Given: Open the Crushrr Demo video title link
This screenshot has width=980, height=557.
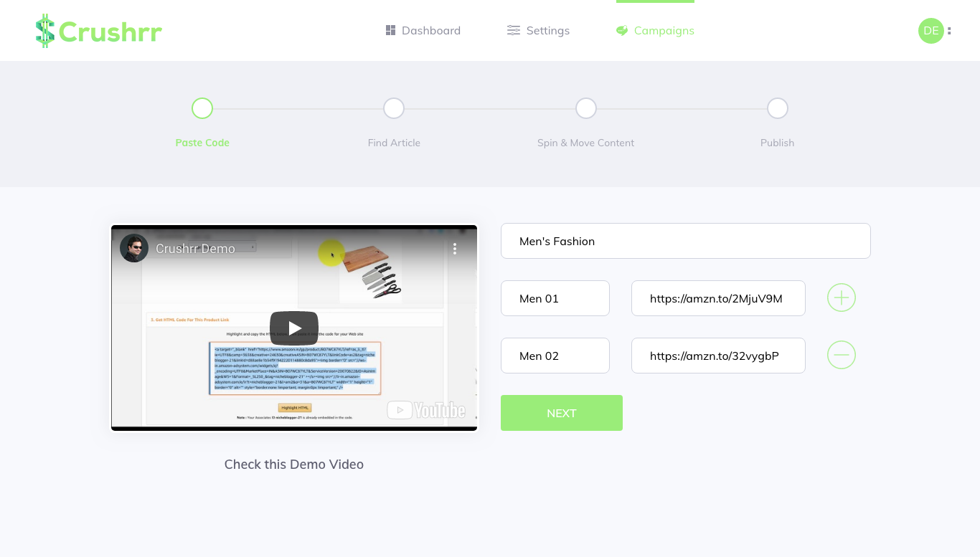Looking at the screenshot, I should point(195,249).
